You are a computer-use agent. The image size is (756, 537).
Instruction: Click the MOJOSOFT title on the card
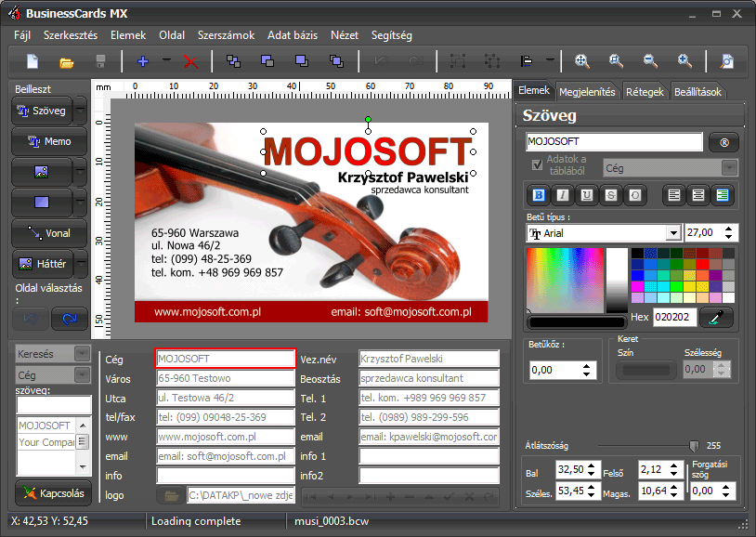(x=368, y=151)
